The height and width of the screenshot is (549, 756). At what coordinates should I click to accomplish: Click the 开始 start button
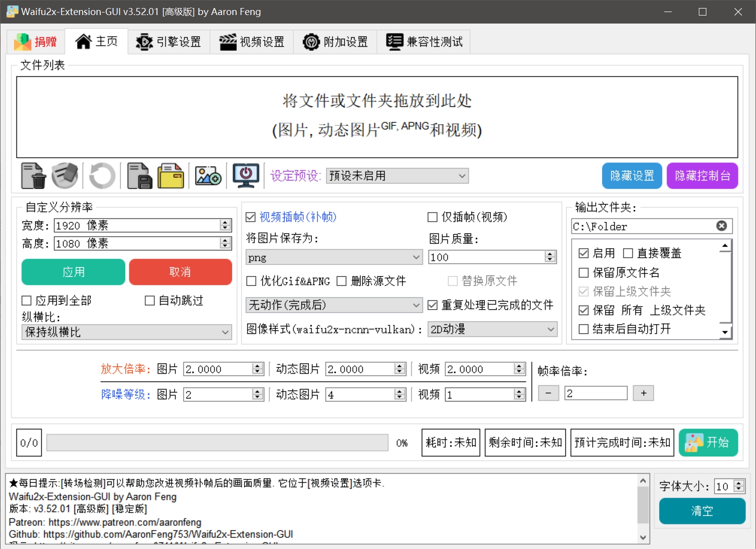(708, 442)
